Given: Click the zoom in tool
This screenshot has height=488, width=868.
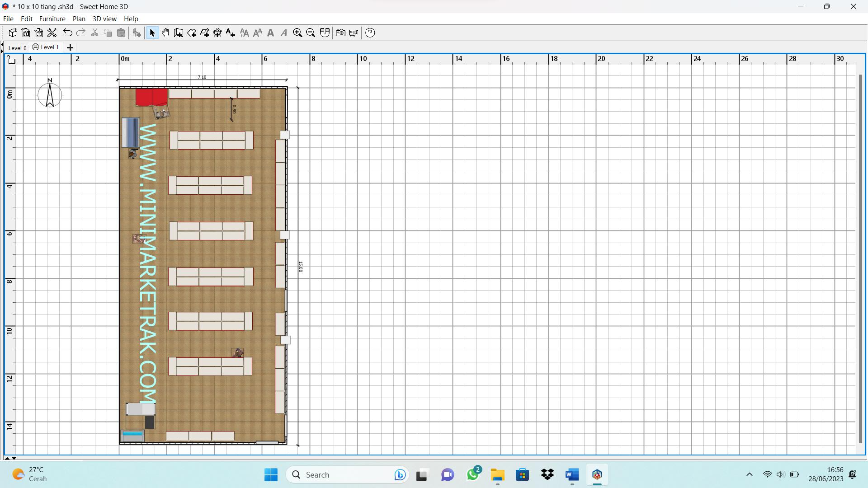Looking at the screenshot, I should coord(297,33).
